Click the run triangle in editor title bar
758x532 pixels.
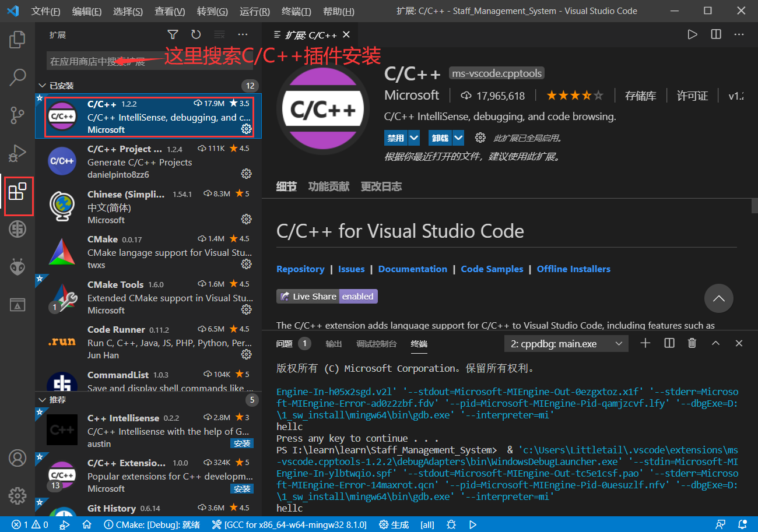(x=692, y=35)
